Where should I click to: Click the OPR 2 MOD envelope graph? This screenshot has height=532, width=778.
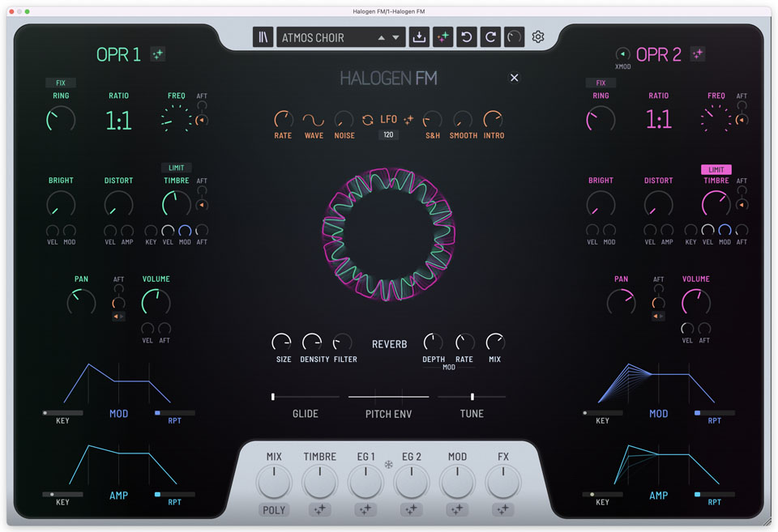(x=658, y=383)
